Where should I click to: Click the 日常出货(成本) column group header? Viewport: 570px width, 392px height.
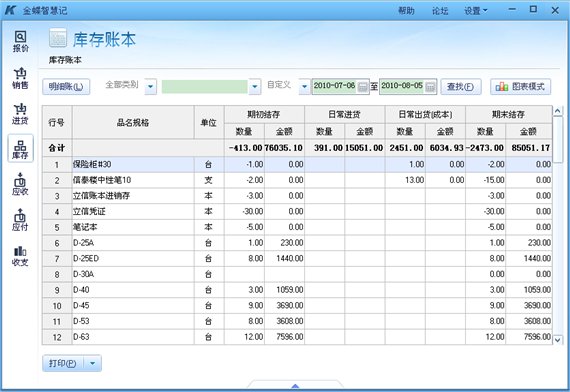425,115
